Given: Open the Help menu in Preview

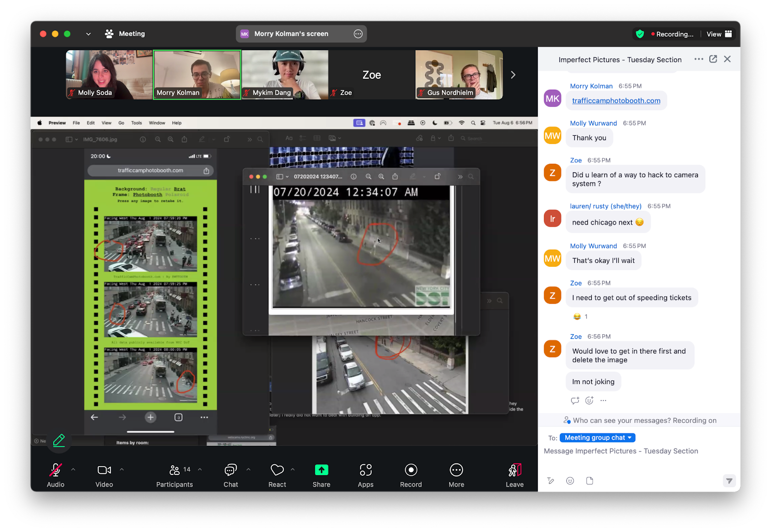Looking at the screenshot, I should (x=177, y=123).
